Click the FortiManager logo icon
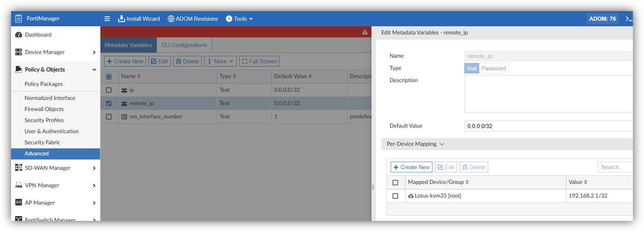The height and width of the screenshot is (232, 644). point(18,19)
